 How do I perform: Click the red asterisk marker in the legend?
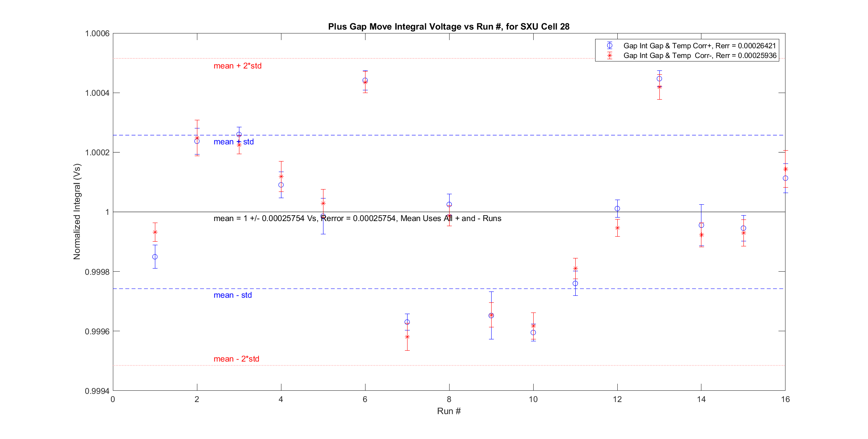[x=610, y=56]
